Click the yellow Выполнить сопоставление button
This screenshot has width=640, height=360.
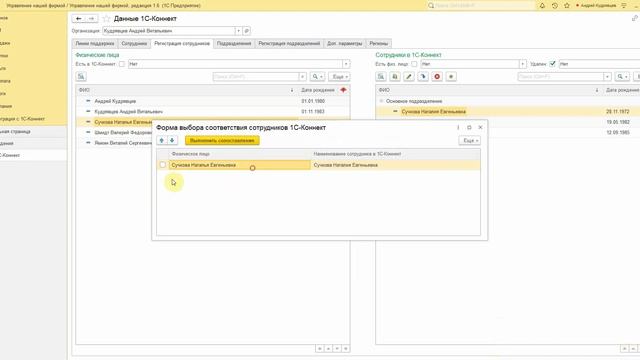222,140
